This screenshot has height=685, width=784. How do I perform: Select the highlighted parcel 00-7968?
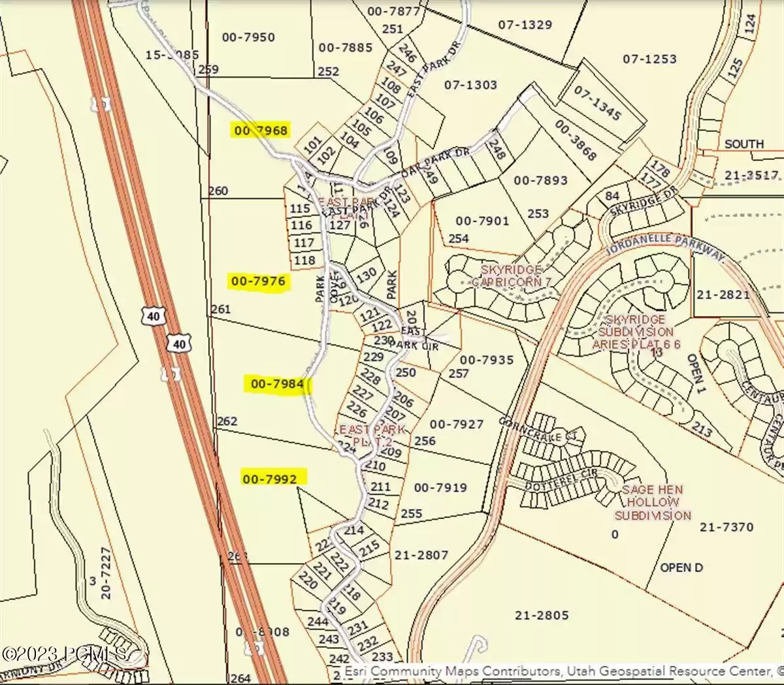pyautogui.click(x=261, y=131)
